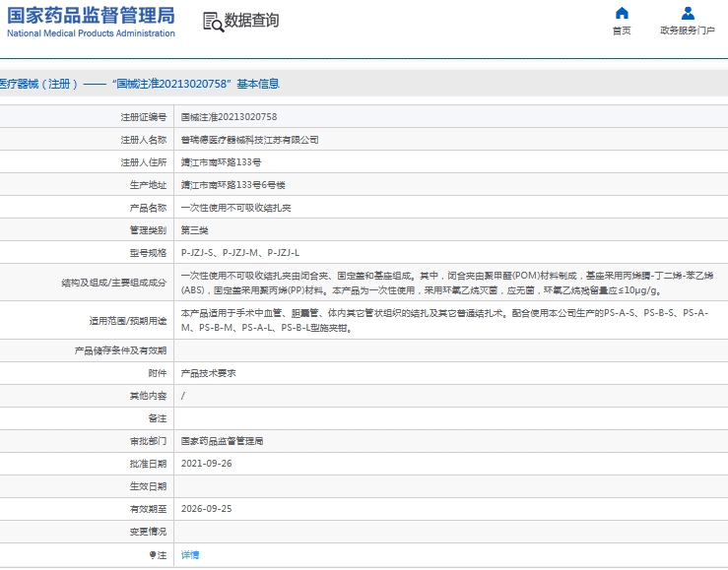
Task: Select production address 靖江市南环路133号6号楼
Action: click(233, 185)
